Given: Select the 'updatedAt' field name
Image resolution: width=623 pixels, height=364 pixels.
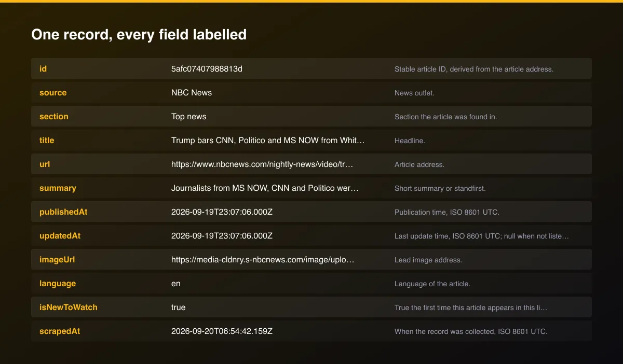Looking at the screenshot, I should (x=60, y=235).
